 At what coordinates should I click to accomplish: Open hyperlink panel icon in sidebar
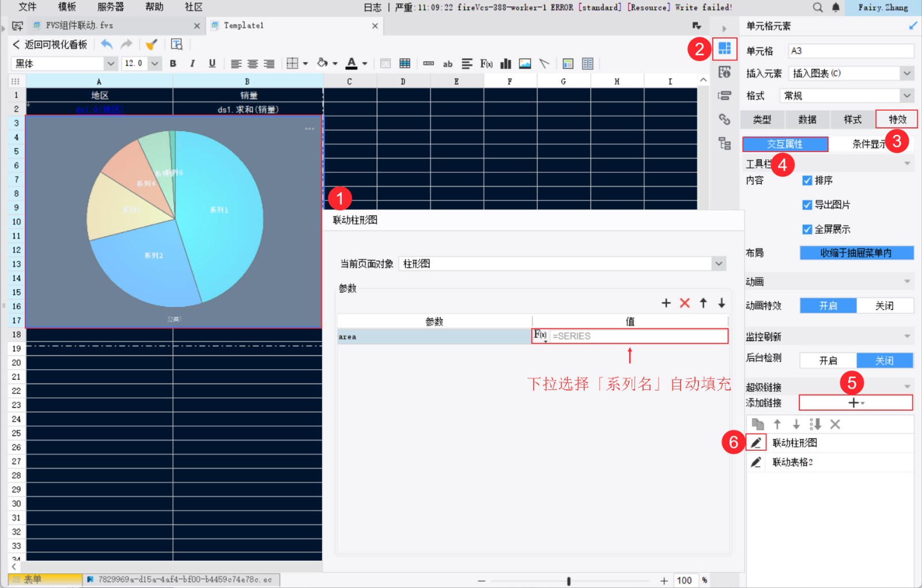(724, 119)
